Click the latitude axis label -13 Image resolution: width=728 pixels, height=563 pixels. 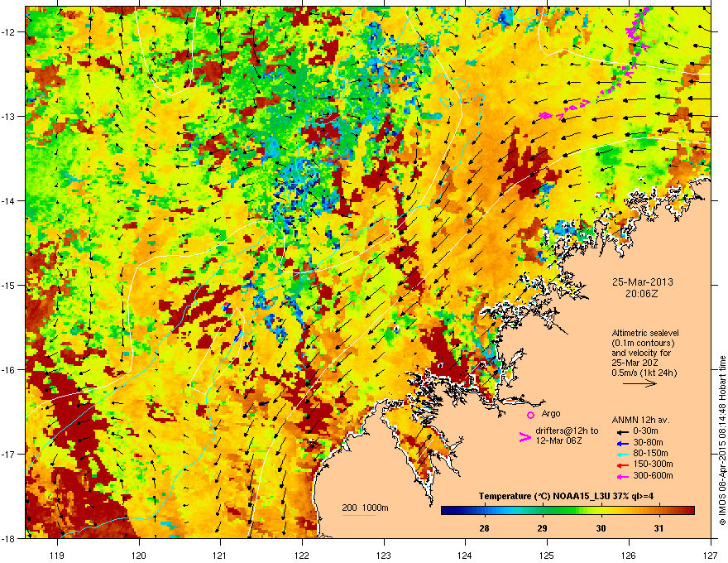pyautogui.click(x=9, y=117)
